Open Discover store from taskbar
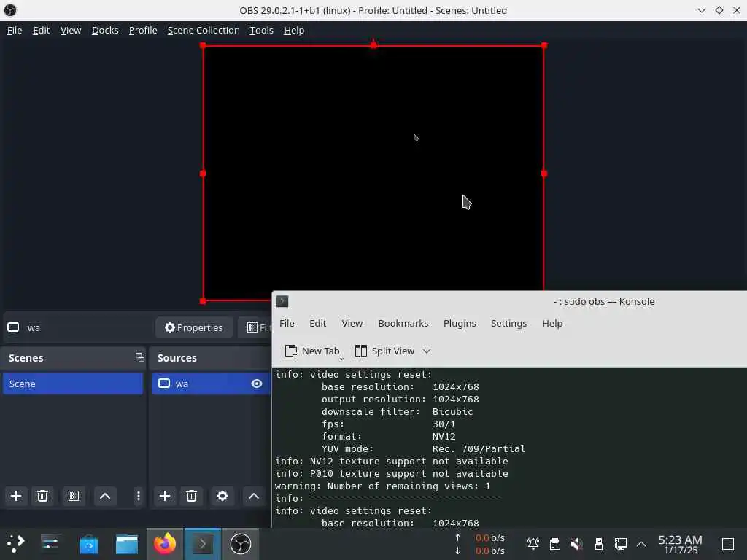Image resolution: width=747 pixels, height=560 pixels. 88,544
